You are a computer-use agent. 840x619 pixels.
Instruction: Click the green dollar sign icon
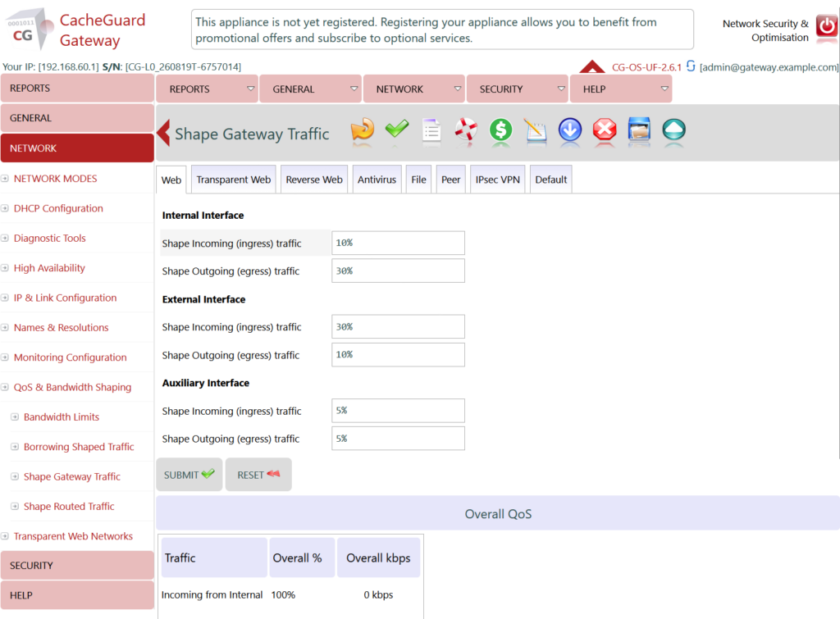(501, 130)
